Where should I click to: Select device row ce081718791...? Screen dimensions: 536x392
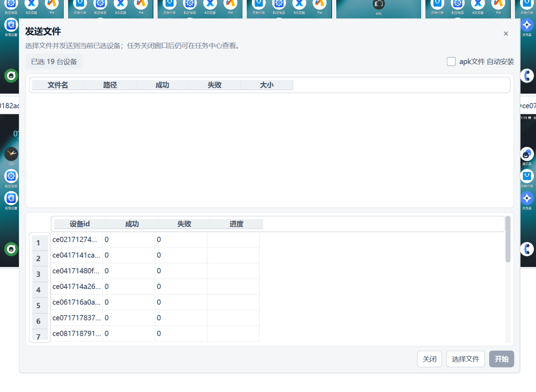[x=155, y=333]
